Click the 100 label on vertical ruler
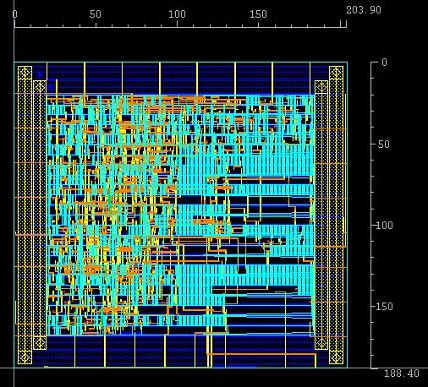The width and height of the screenshot is (428, 387). point(385,225)
